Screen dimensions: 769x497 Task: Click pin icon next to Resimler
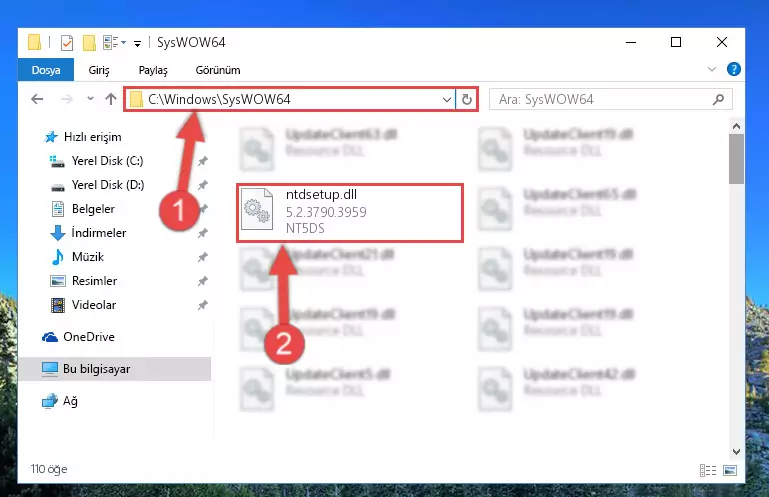click(203, 281)
